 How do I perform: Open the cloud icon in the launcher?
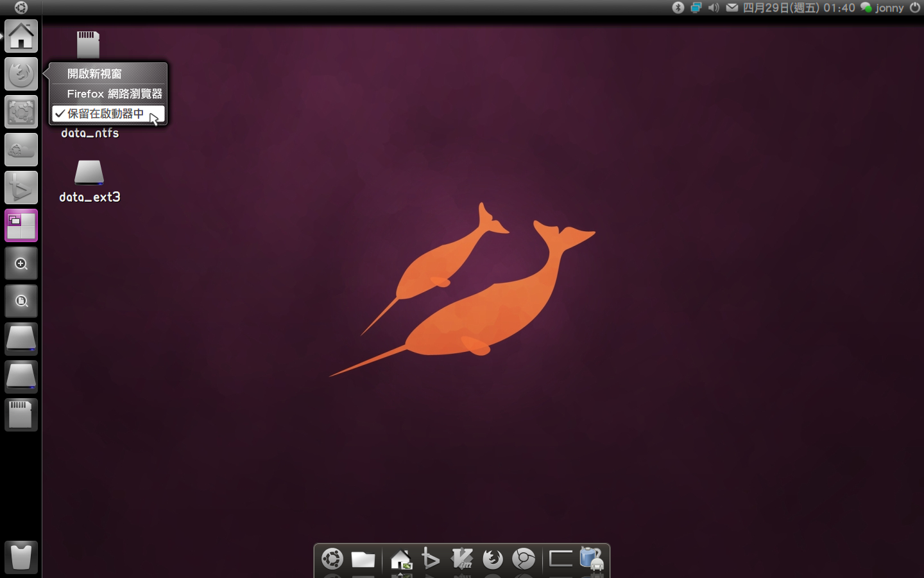21,150
